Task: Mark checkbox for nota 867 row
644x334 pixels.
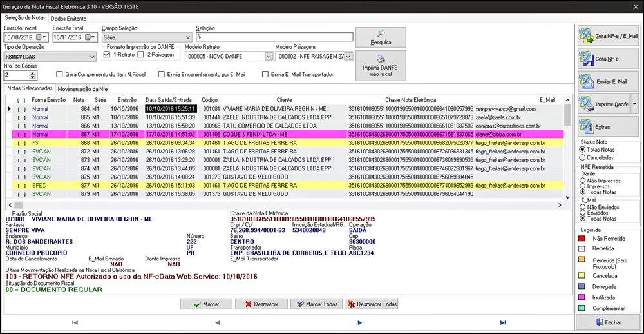Action: click(21, 135)
